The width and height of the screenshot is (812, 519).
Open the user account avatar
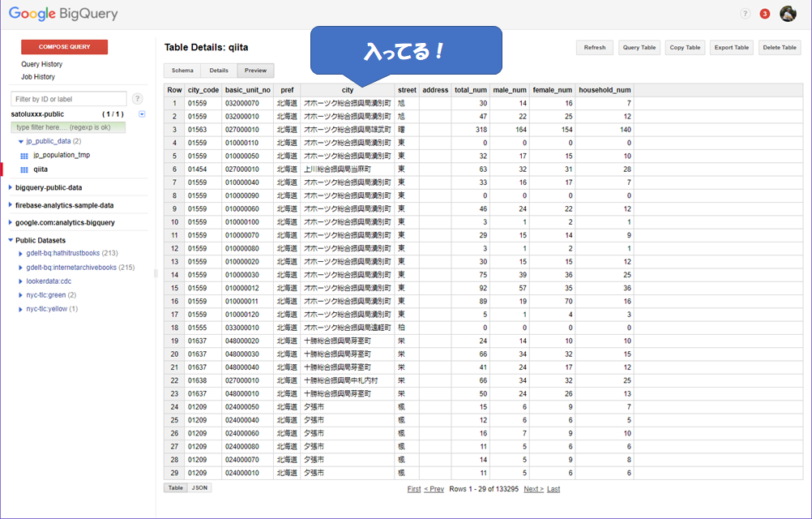(x=788, y=14)
